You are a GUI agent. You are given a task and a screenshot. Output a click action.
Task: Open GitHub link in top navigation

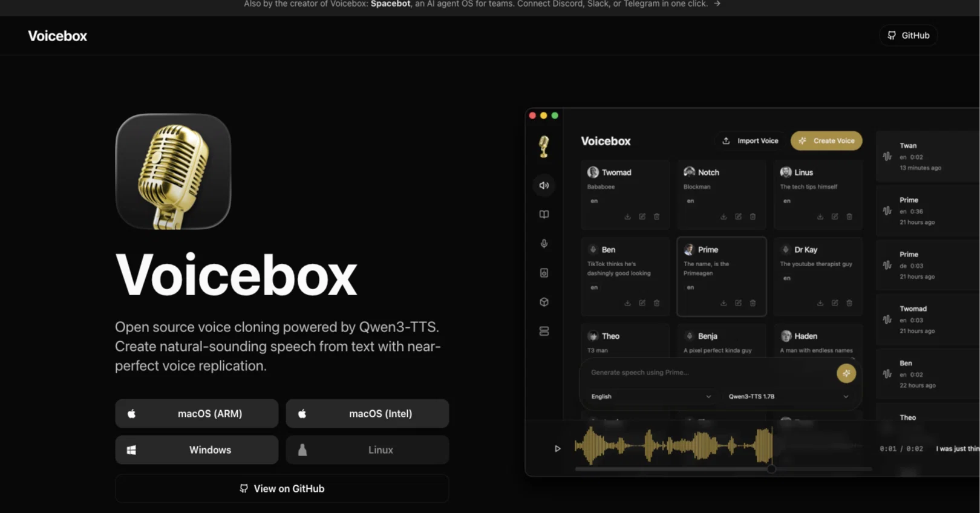coord(908,36)
